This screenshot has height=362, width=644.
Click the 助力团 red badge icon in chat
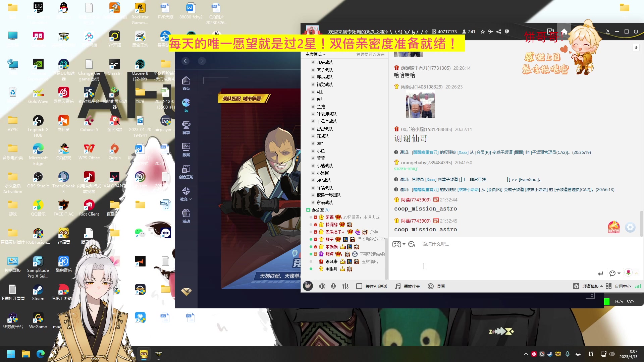614,227
